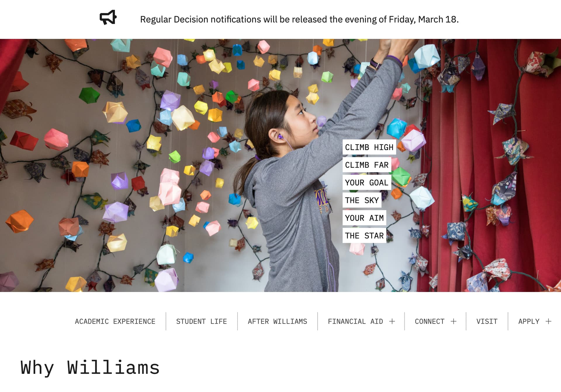Click the CLIMB HIGH caption label
Image resolution: width=561 pixels, height=392 pixels.
coord(369,147)
